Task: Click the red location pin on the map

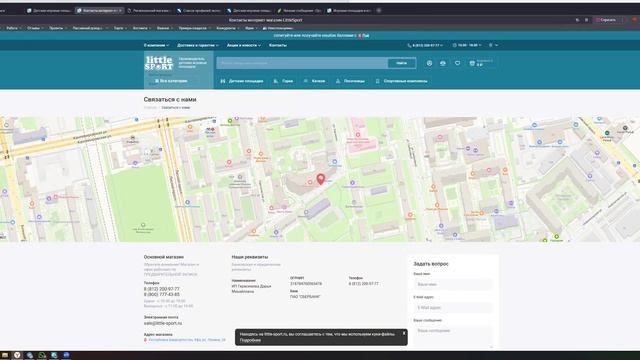Action: pos(321,179)
